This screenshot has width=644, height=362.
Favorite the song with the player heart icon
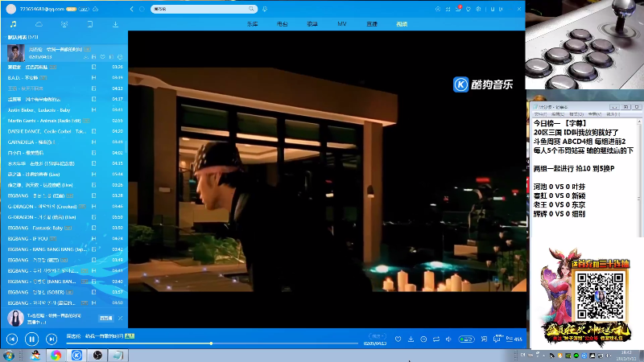tap(398, 339)
